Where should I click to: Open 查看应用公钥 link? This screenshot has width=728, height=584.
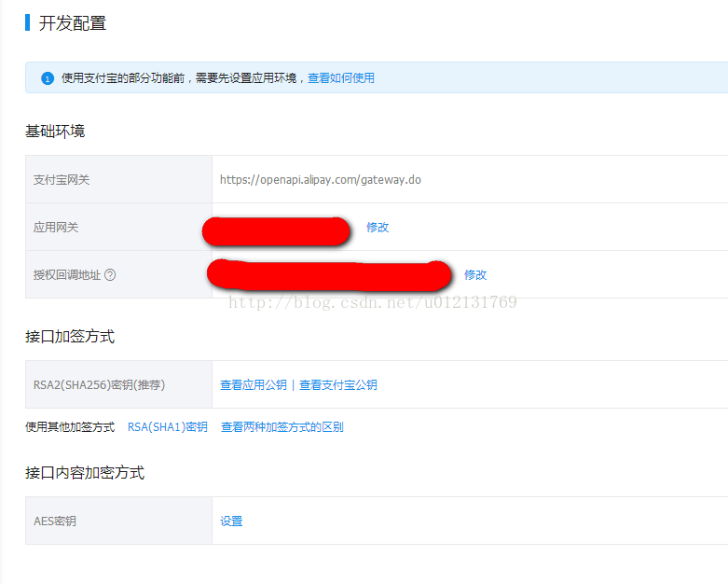click(254, 385)
